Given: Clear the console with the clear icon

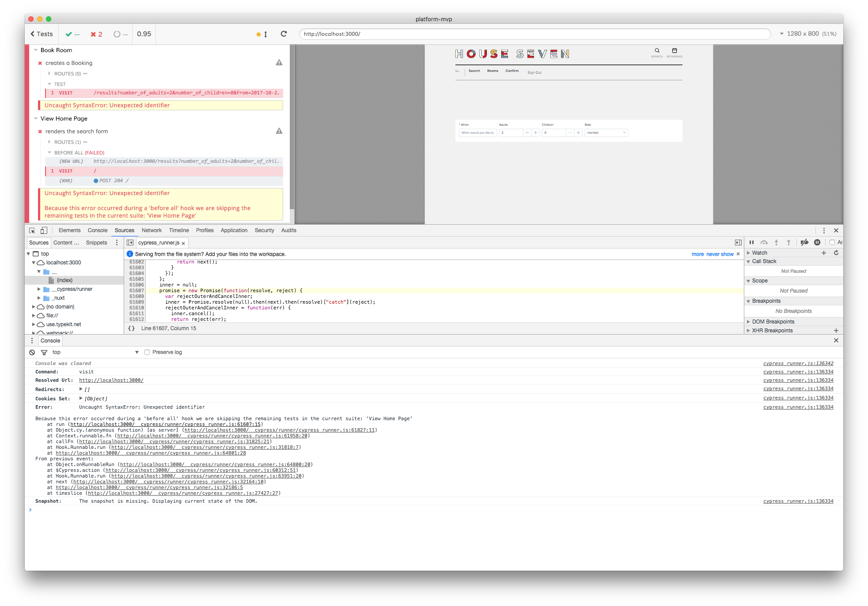Looking at the screenshot, I should point(32,352).
